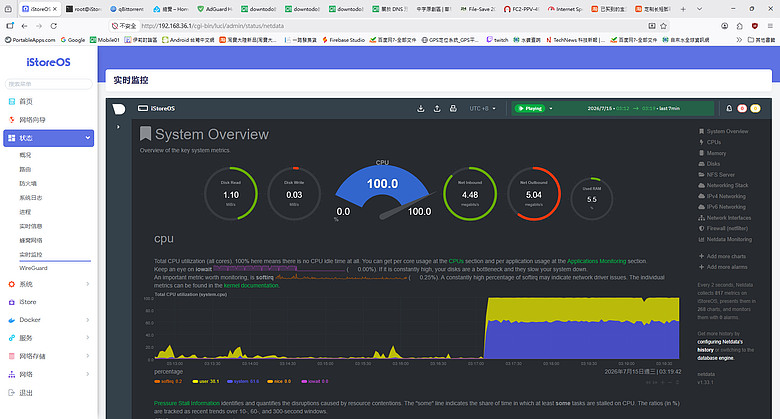Open the Google bookmark in bookmarks bar
Viewport: 780px width, 419px height.
coord(73,40)
